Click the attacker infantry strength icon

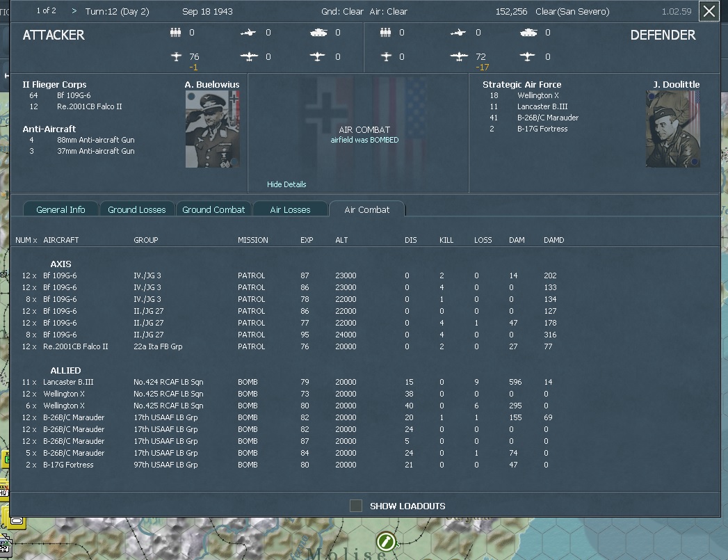(175, 32)
